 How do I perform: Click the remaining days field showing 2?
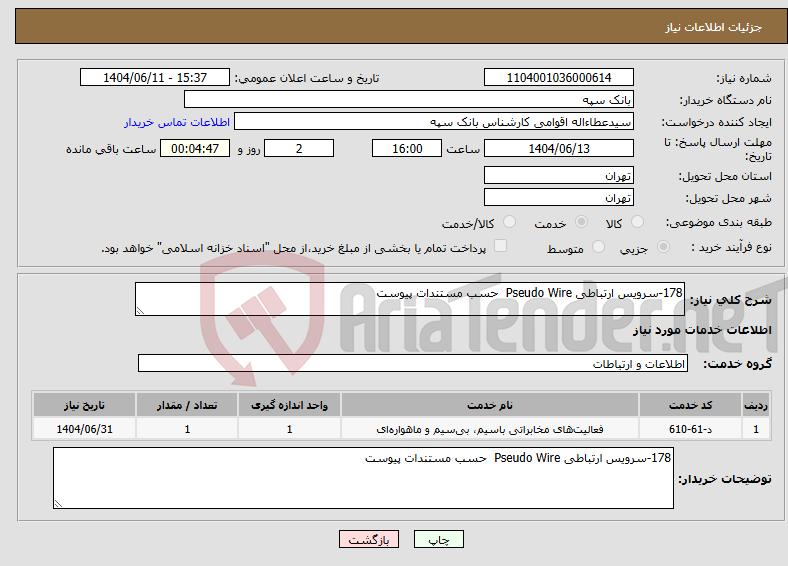(299, 148)
